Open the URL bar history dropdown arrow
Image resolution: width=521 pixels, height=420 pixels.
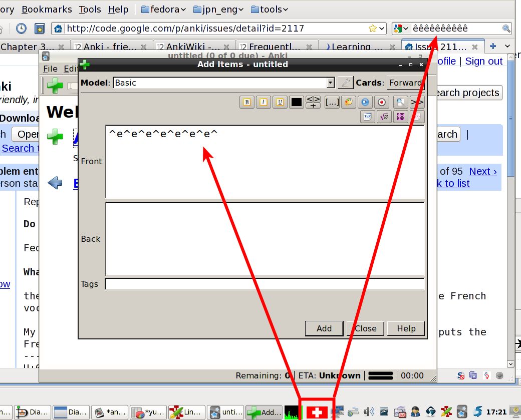pyautogui.click(x=382, y=29)
